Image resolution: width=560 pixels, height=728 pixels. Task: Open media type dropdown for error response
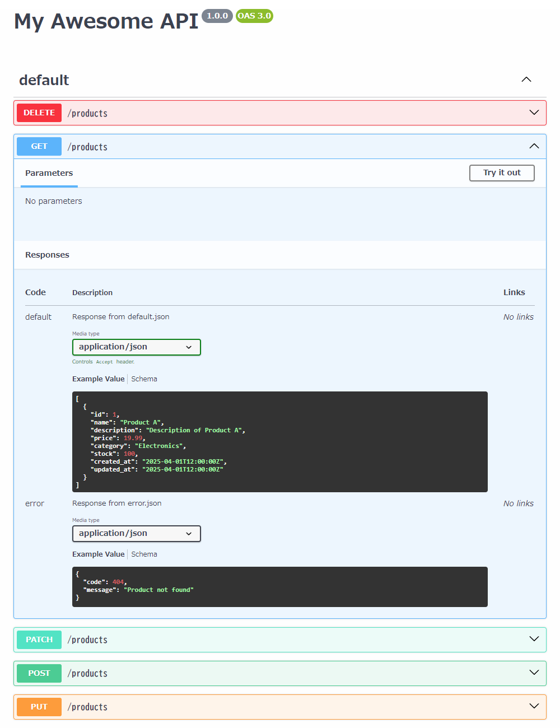pyautogui.click(x=136, y=534)
